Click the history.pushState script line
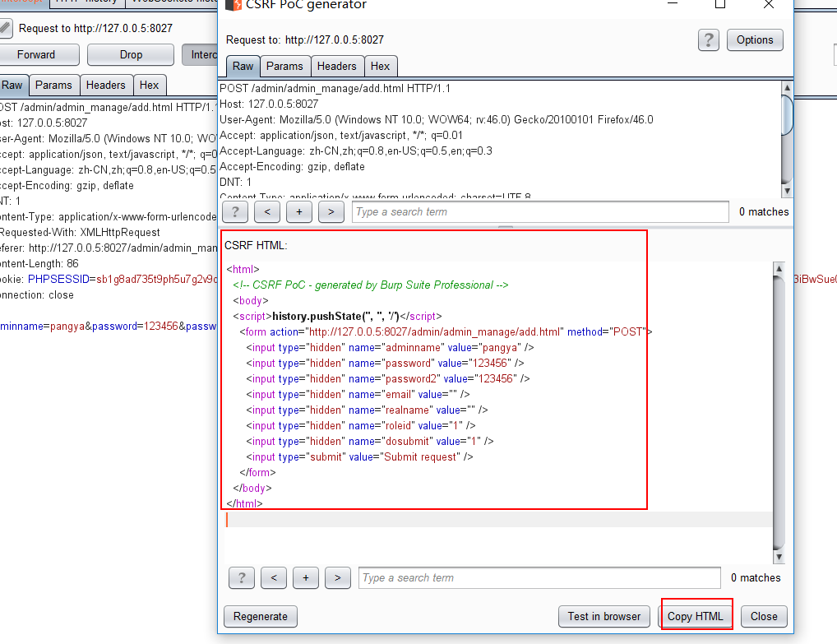 tap(337, 316)
